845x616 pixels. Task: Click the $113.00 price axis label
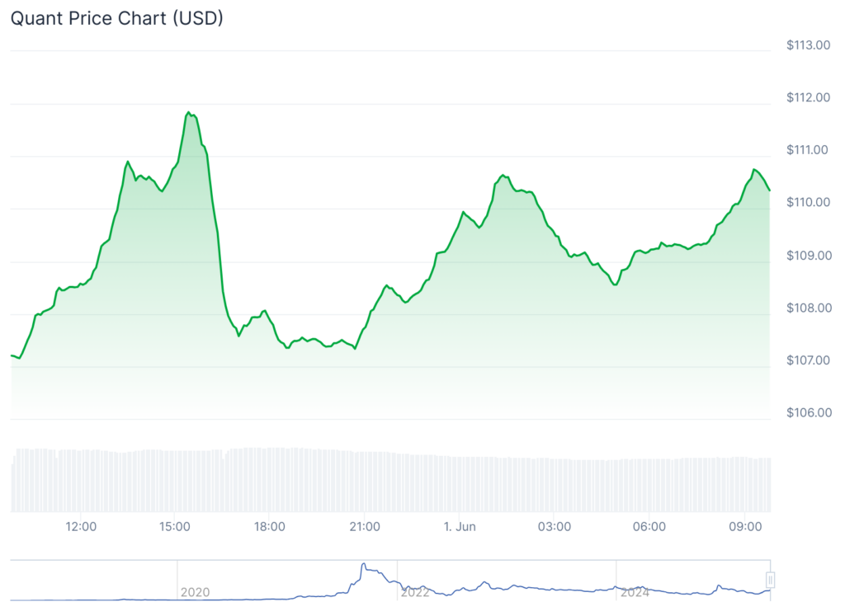[807, 45]
